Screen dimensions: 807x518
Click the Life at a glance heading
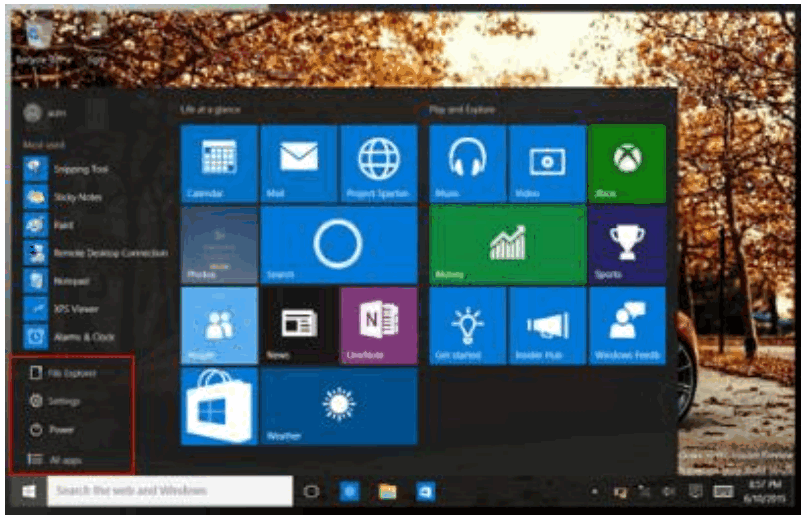coord(210,109)
